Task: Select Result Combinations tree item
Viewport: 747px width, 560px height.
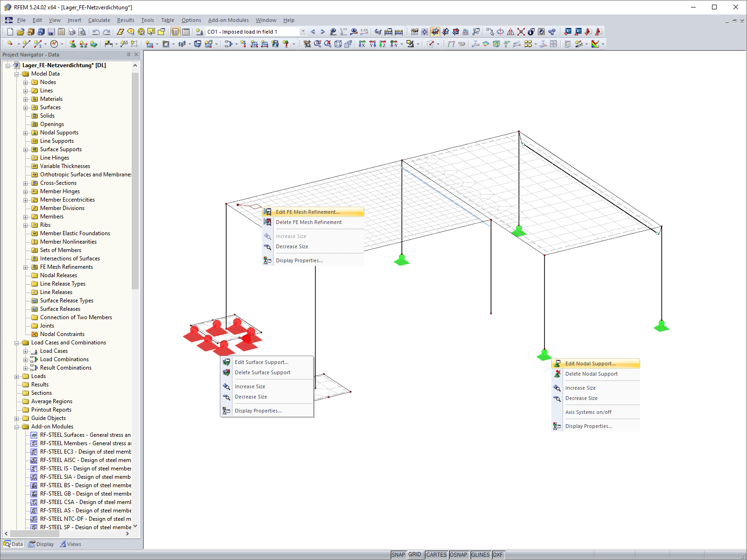Action: pyautogui.click(x=65, y=368)
